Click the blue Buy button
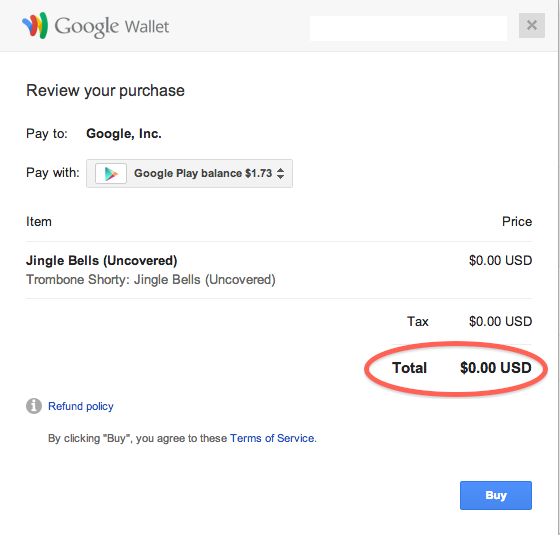The image size is (560, 535). point(496,495)
